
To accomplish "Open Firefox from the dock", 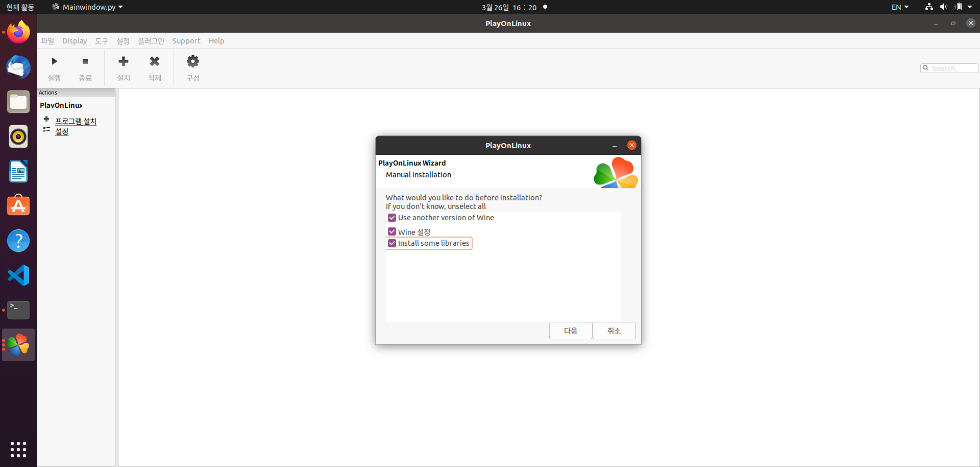I will click(x=18, y=32).
